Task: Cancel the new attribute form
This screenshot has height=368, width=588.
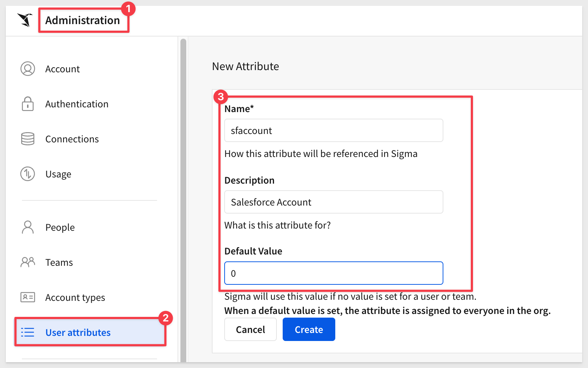Action: click(250, 329)
